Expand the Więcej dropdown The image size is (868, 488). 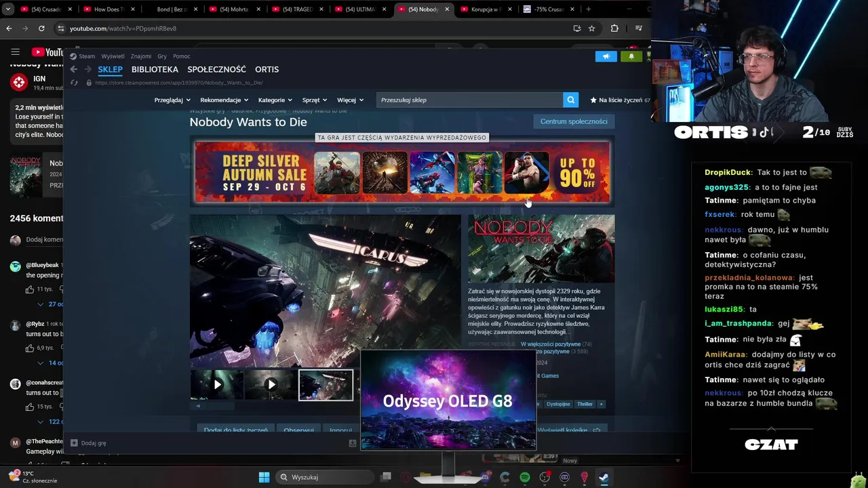350,100
